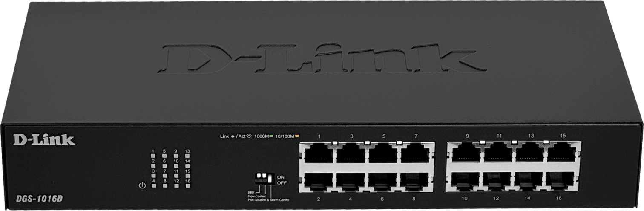Click the status LED for port 13
This screenshot has width=644, height=211.
[187, 156]
